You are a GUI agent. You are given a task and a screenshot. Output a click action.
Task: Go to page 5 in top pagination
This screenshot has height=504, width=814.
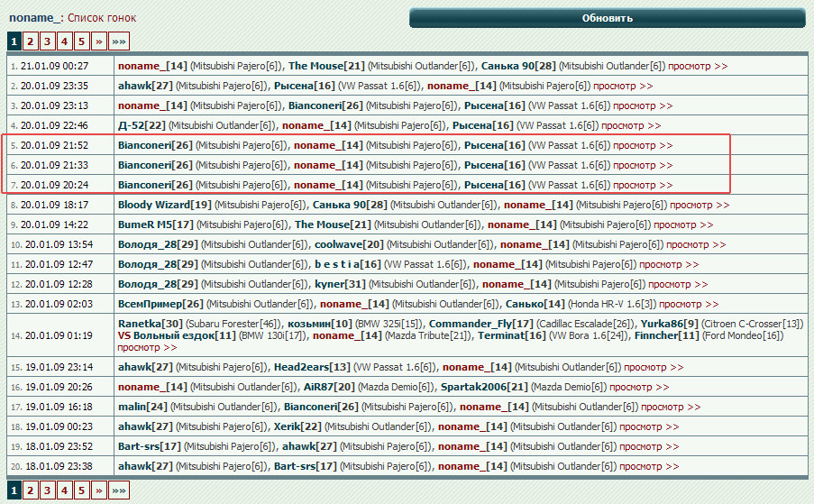pyautogui.click(x=81, y=41)
